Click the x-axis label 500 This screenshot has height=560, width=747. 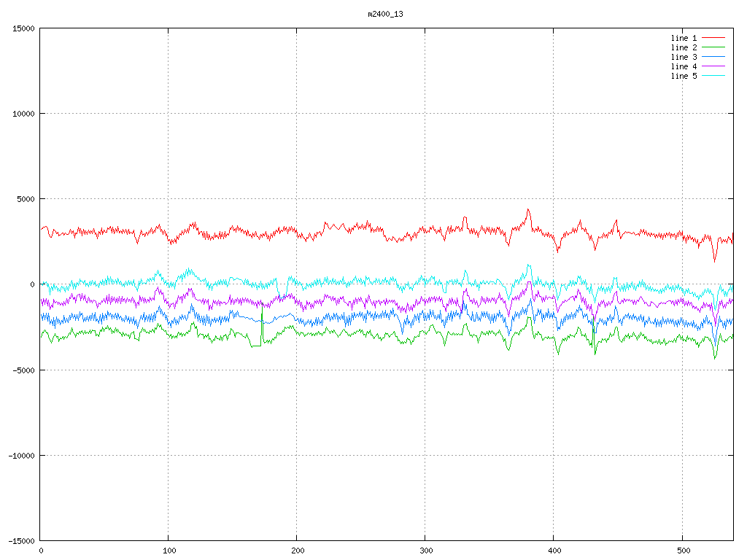tap(684, 551)
